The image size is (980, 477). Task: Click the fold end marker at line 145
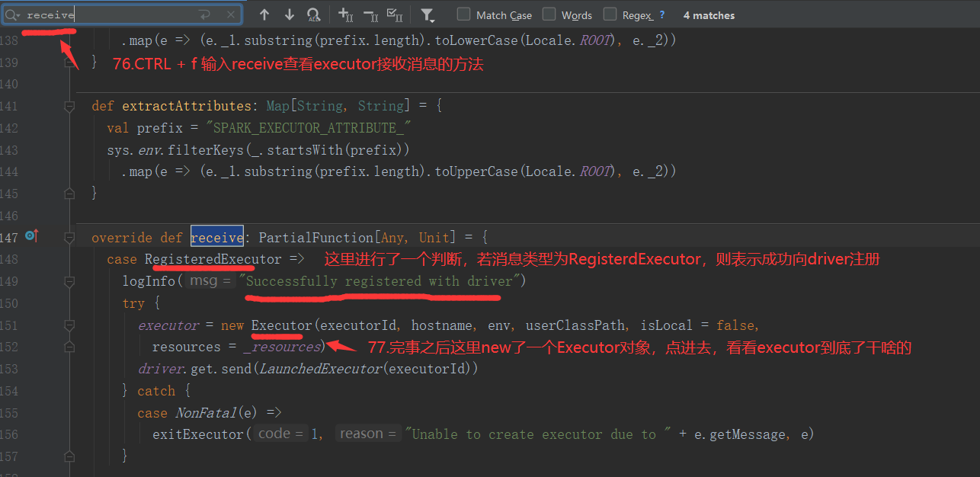point(69,194)
